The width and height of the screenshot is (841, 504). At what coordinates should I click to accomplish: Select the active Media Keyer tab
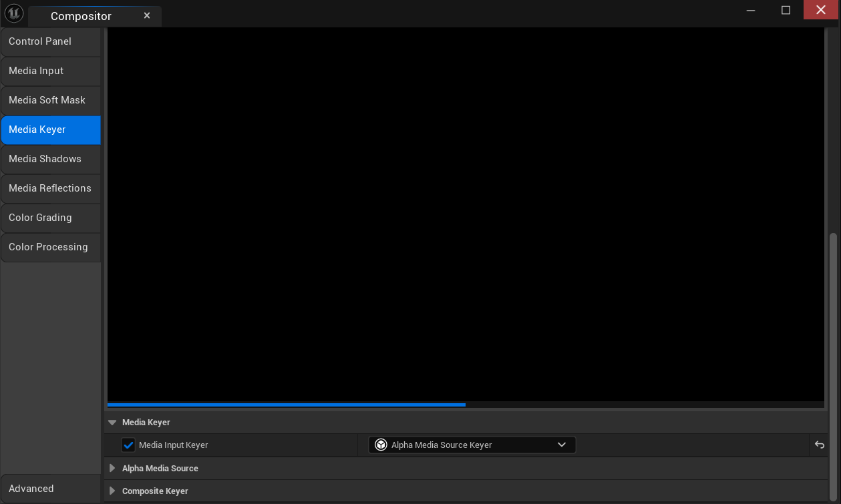click(50, 130)
